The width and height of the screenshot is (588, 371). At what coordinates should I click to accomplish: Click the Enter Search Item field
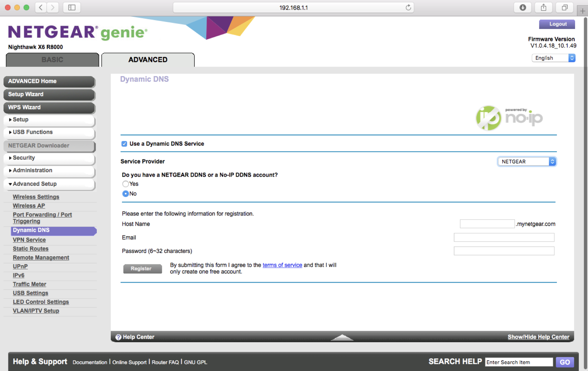[519, 362]
